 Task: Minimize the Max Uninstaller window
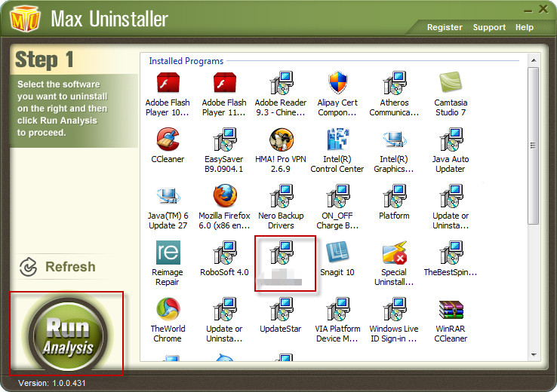point(528,11)
